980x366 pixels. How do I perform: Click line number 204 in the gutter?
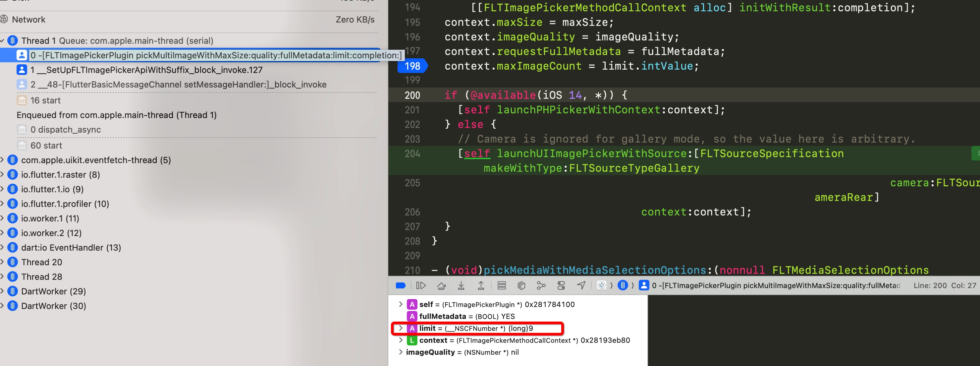tap(412, 153)
